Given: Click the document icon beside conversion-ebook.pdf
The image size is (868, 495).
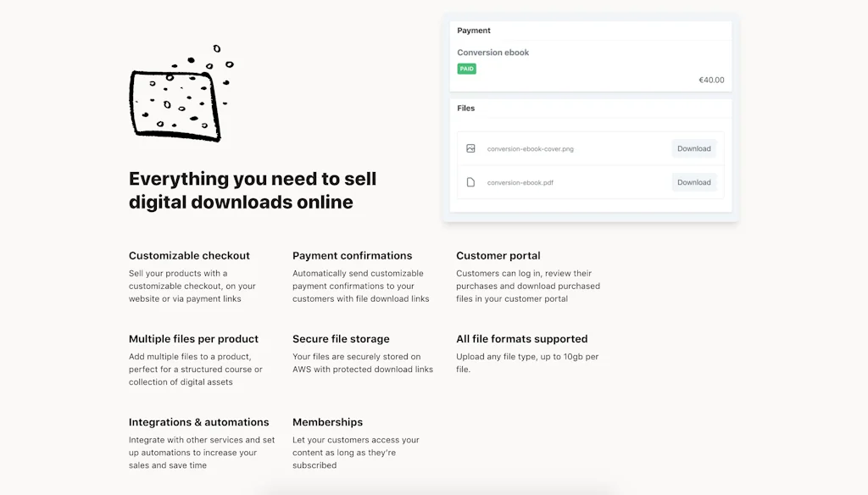Looking at the screenshot, I should tap(471, 182).
